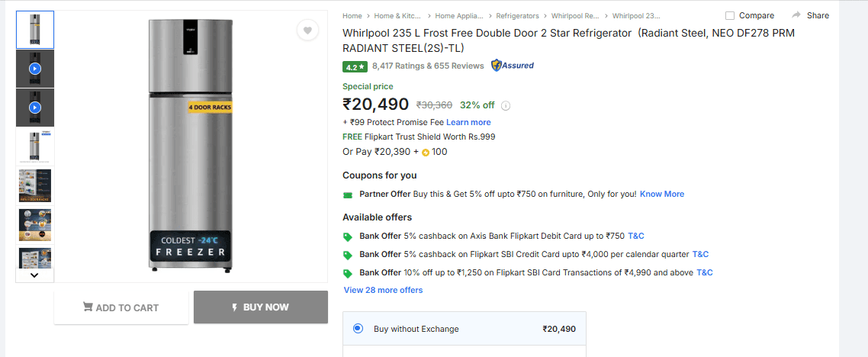
Task: Open Refrigerators breadcrumb link
Action: tap(517, 15)
